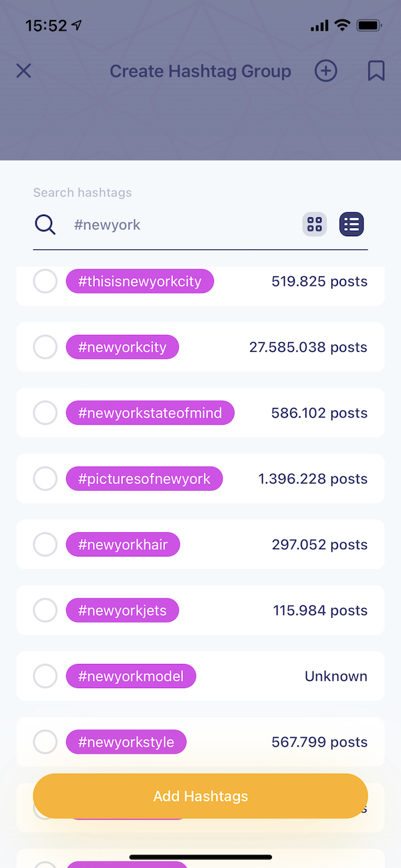Open the bookmark icon in header
Viewport: 401px width, 868px height.
pos(376,71)
